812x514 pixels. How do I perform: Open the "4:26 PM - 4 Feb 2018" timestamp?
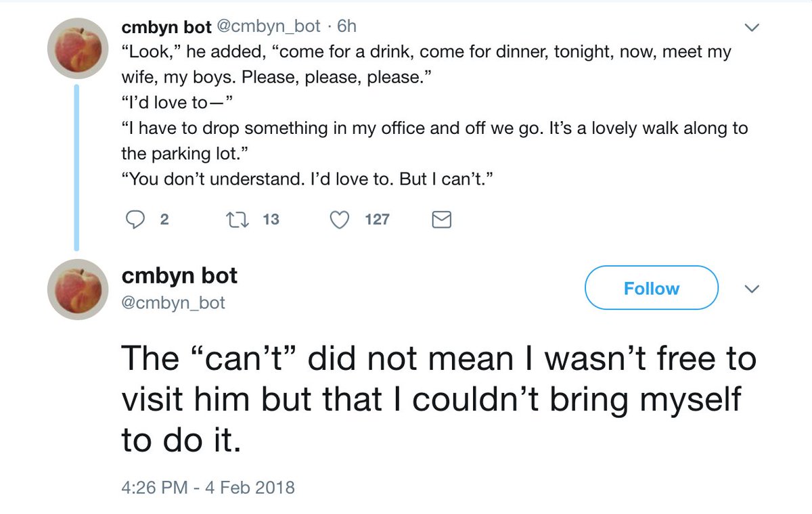(x=208, y=487)
